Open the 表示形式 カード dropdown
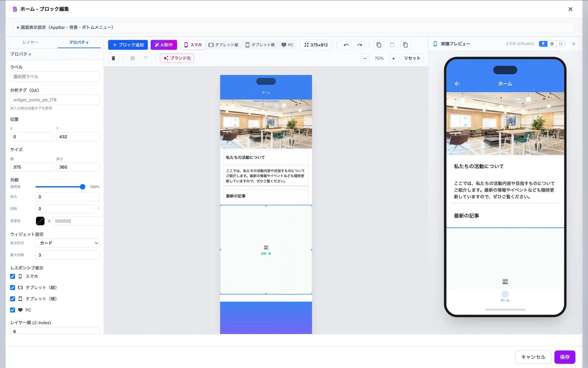588x368 pixels. tap(67, 243)
